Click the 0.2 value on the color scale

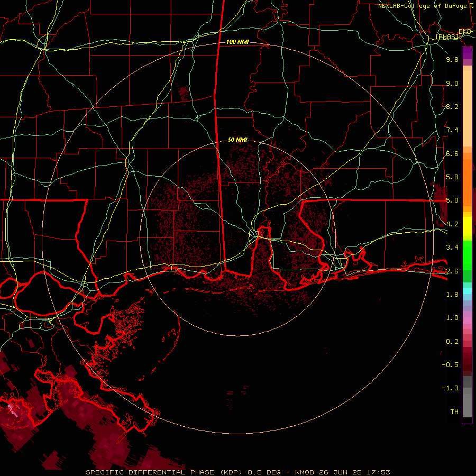click(452, 342)
